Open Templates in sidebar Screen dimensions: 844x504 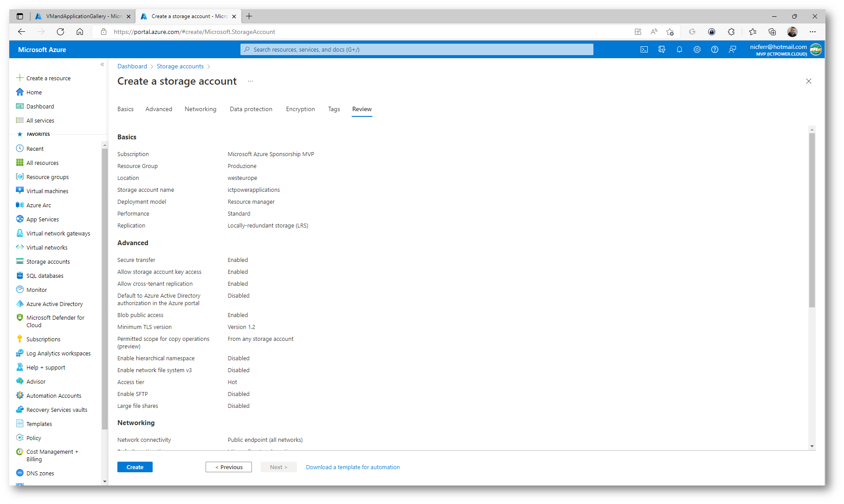39,424
